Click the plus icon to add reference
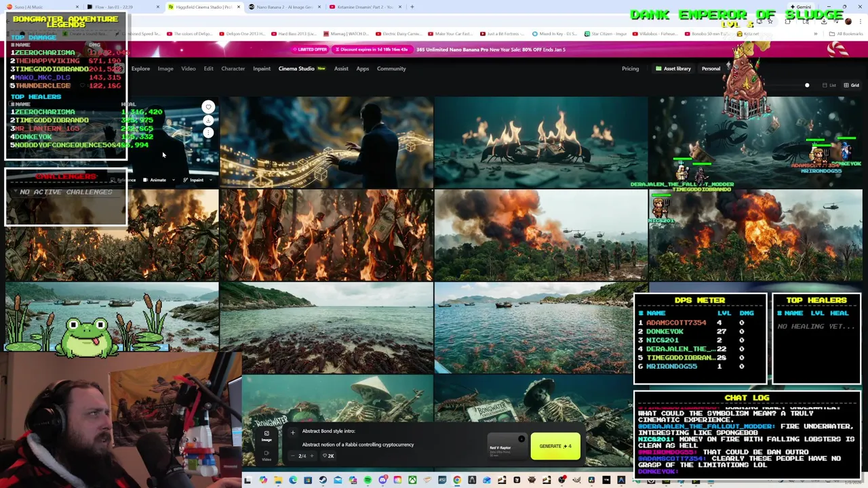 (x=293, y=432)
